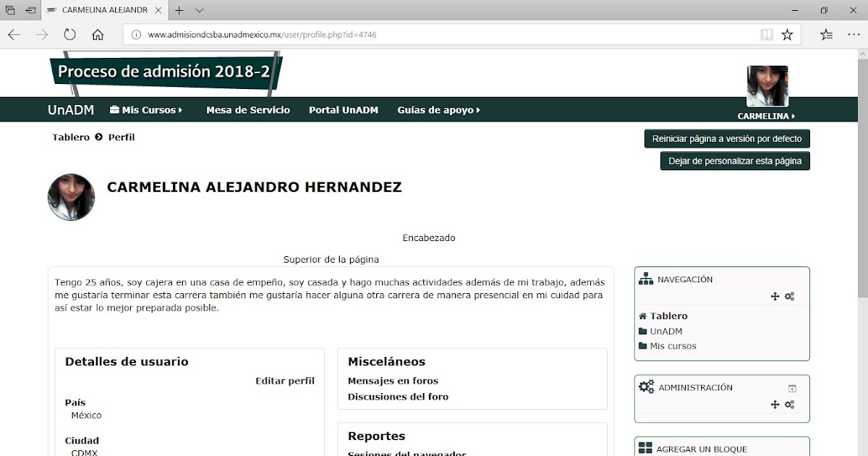868x456 pixels.
Task: Click Carmelina's profile picture
Action: (x=71, y=196)
